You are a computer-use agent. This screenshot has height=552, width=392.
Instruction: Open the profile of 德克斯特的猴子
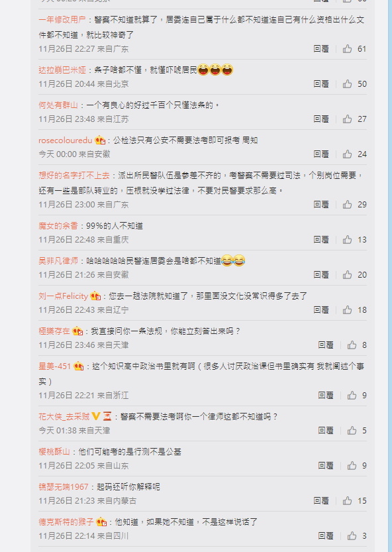66,522
